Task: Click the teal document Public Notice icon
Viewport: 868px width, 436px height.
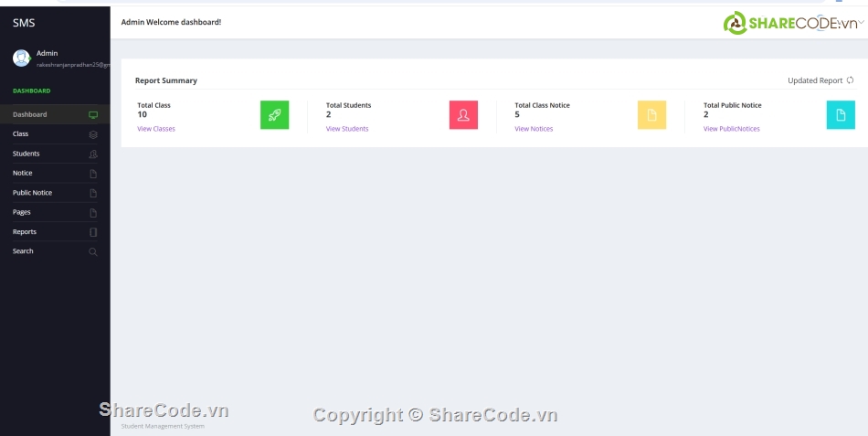Action: 841,114
